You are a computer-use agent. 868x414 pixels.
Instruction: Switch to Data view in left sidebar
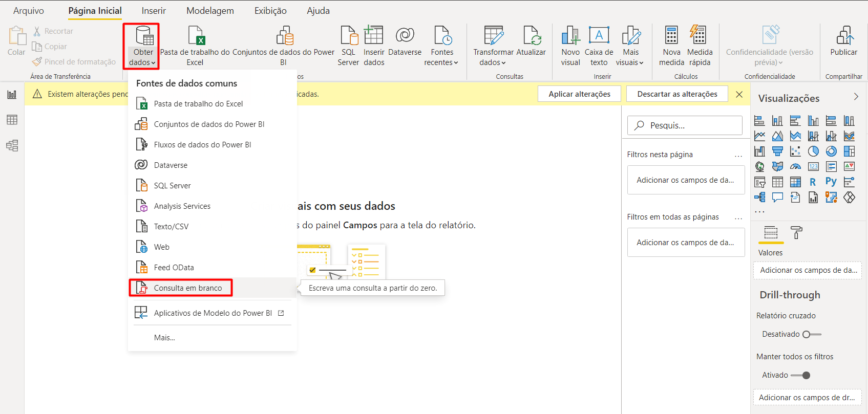tap(12, 120)
